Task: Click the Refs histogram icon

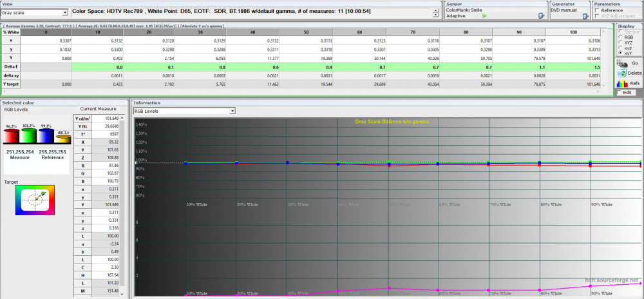Action: (621, 84)
